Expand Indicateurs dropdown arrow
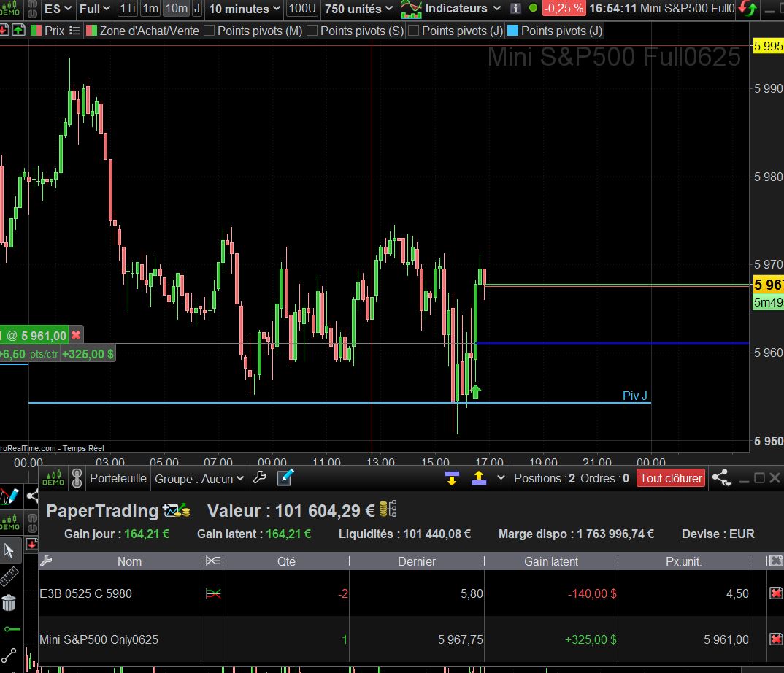The width and height of the screenshot is (784, 673). [496, 9]
